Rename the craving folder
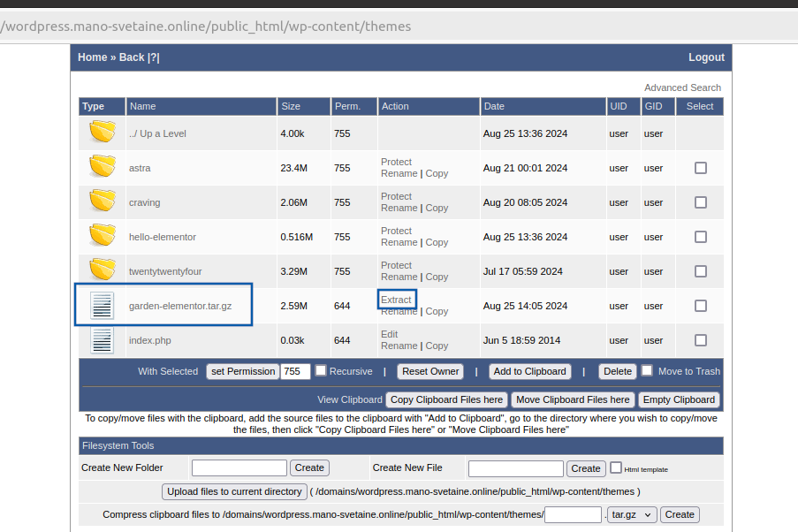Viewport: 798px width, 532px height. [399, 209]
